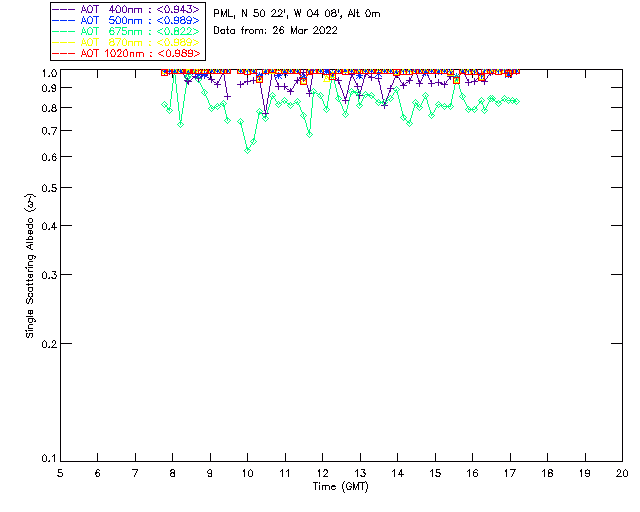Click the x-axis label 6

(98, 473)
